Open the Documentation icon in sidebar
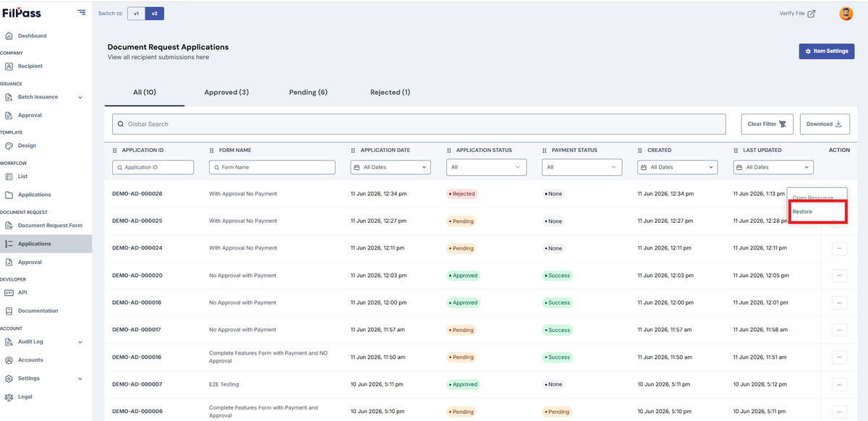This screenshot has width=868, height=421. coord(9,311)
